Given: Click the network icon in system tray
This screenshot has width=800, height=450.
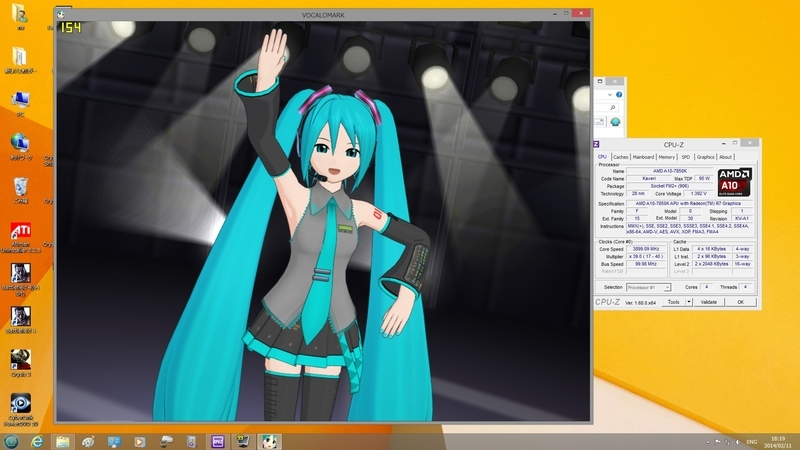Looking at the screenshot, I should pos(727,442).
